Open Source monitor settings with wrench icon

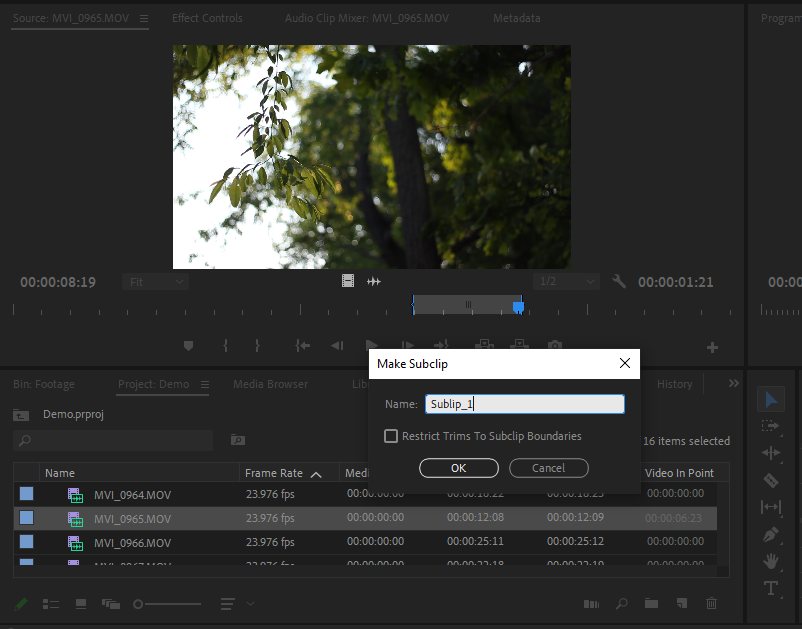click(619, 281)
